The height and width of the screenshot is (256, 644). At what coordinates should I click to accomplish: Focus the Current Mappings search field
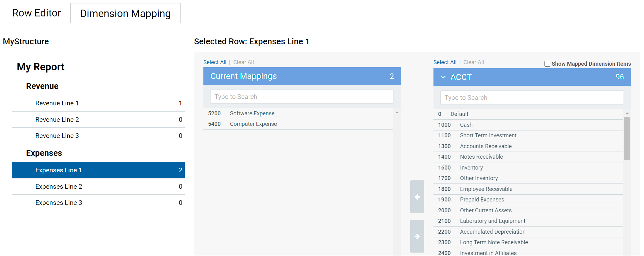[x=302, y=97]
